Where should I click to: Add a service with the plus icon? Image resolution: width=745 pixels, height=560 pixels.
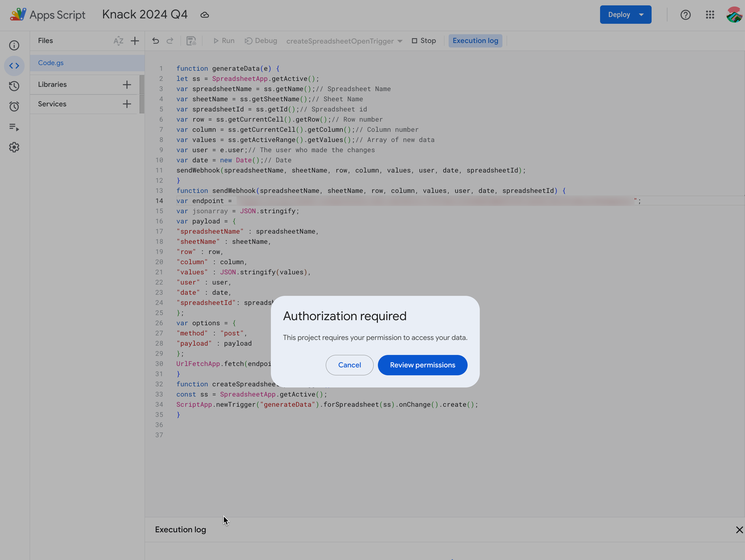tap(127, 104)
